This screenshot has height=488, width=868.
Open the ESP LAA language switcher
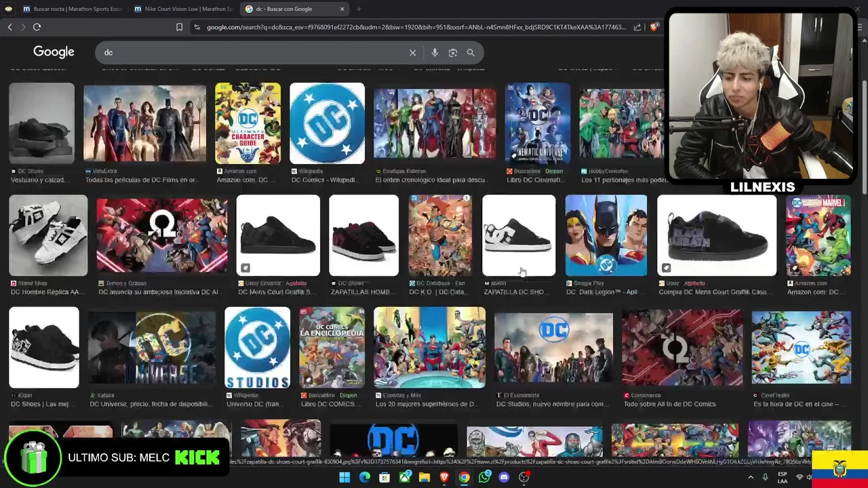pyautogui.click(x=783, y=477)
